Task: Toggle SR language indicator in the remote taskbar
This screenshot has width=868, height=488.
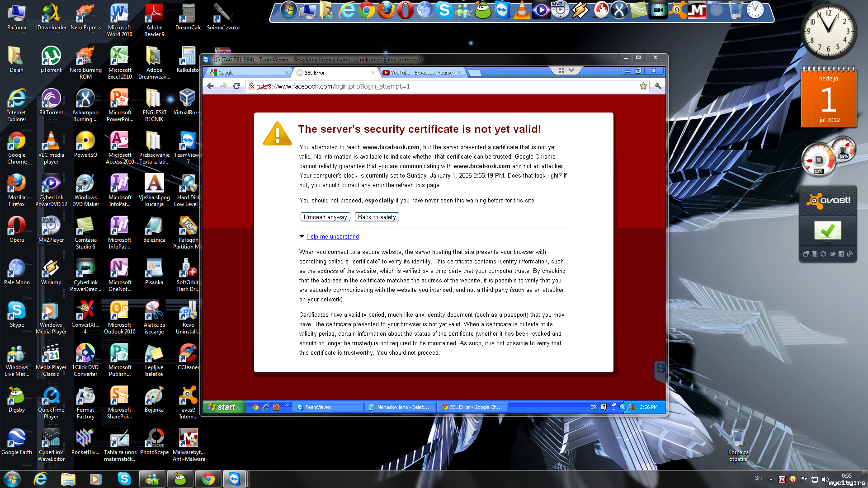Action: tap(593, 407)
